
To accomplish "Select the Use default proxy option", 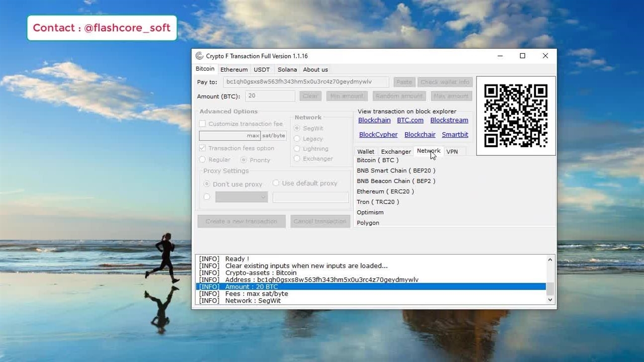I will click(x=276, y=183).
